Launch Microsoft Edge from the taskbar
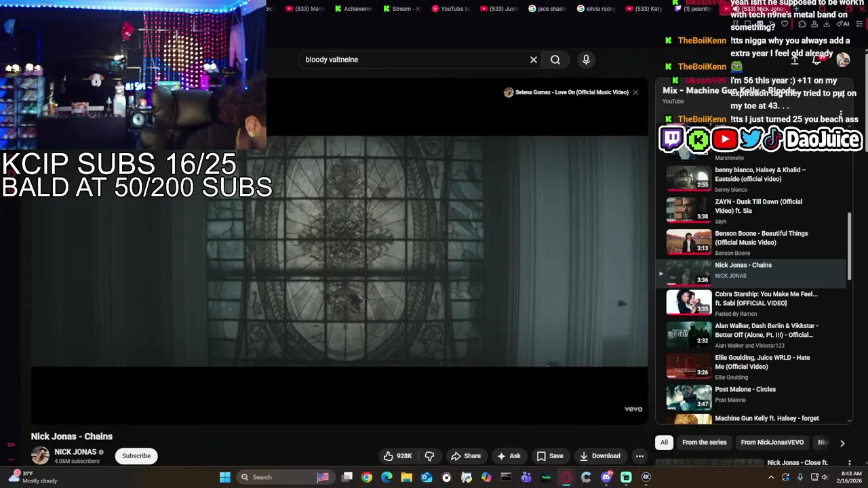Image resolution: width=868 pixels, height=488 pixels. click(x=387, y=477)
